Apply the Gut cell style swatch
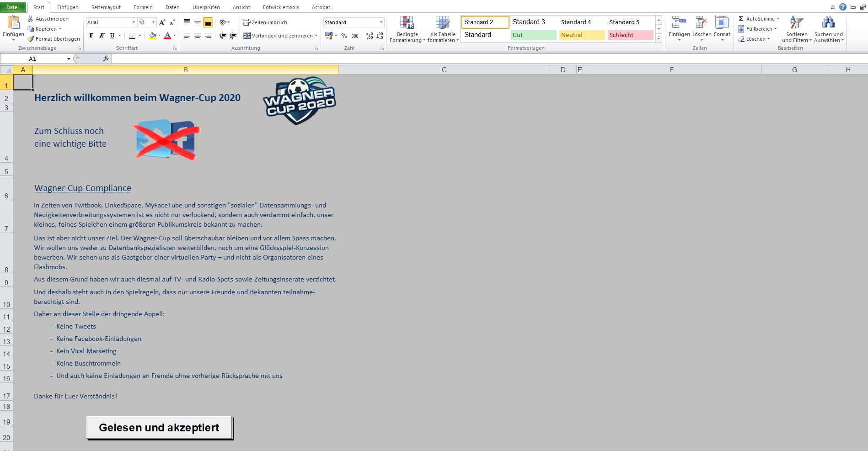 pyautogui.click(x=533, y=35)
